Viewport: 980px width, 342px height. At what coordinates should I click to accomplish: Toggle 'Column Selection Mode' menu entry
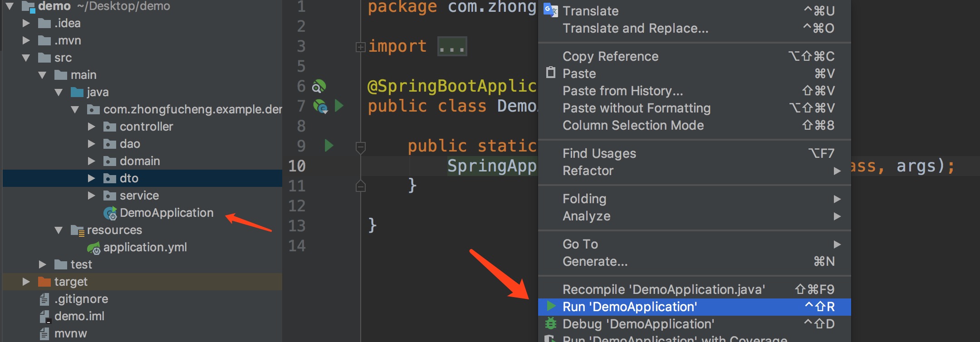[694, 125]
